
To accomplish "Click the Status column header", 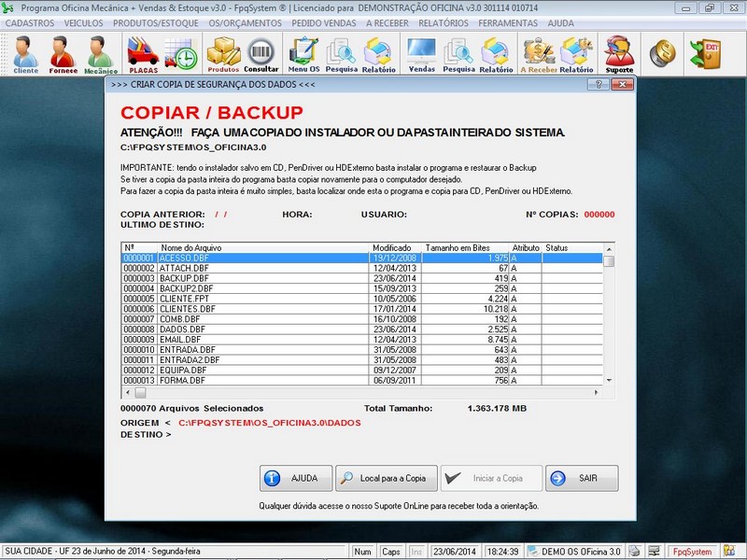I will coord(572,248).
